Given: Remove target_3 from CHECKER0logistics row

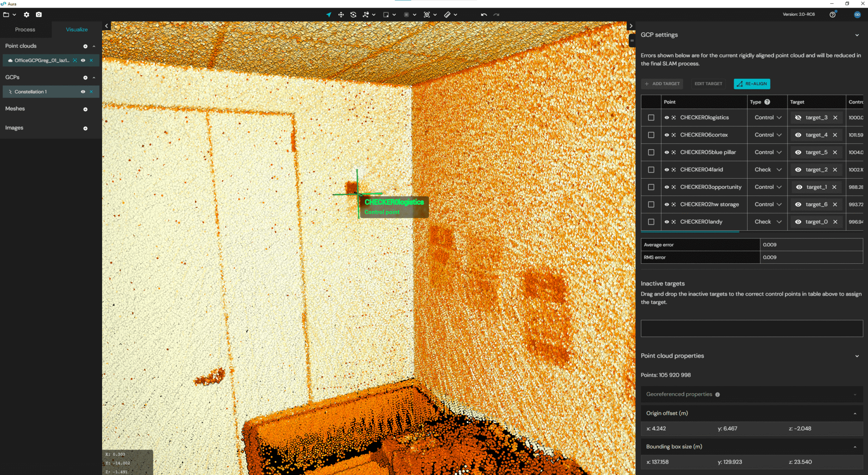Looking at the screenshot, I should pos(835,117).
